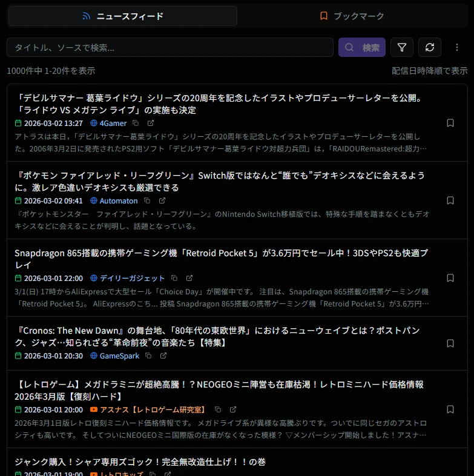Open article title ポケモン ファイアレッド・リーフグリーン
The height and width of the screenshot is (476, 474).
220,181
